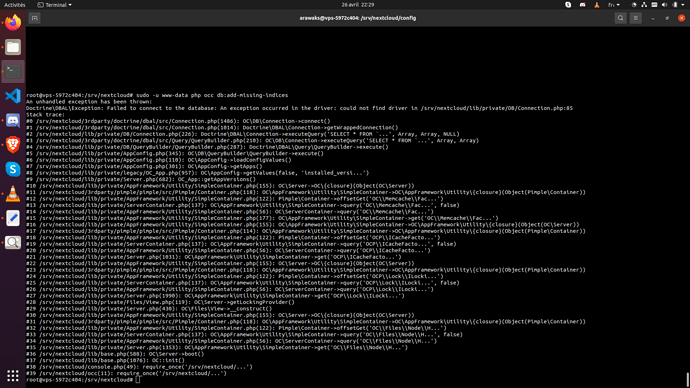690x388 pixels.
Task: Expand the Terminal app menu
Action: coord(55,5)
